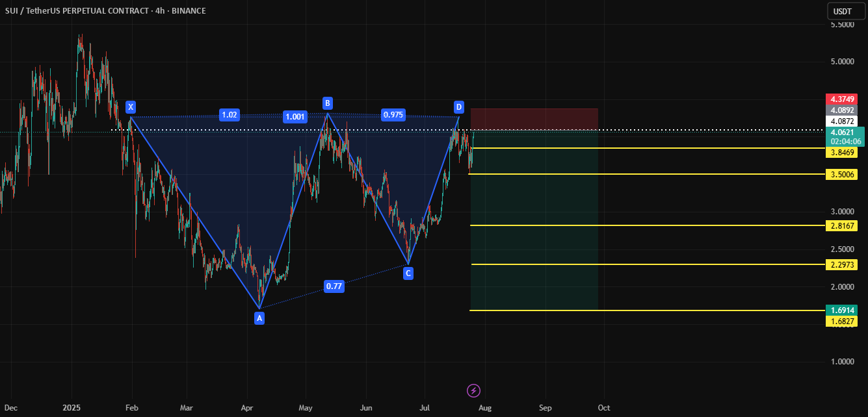Click the yellow 2.8167 price label
This screenshot has width=868, height=417.
coord(841,226)
